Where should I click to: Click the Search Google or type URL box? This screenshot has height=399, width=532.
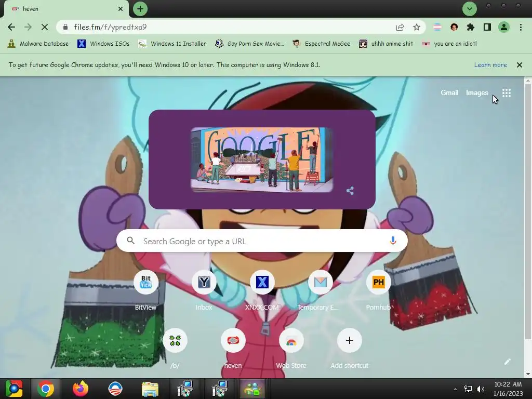(262, 241)
